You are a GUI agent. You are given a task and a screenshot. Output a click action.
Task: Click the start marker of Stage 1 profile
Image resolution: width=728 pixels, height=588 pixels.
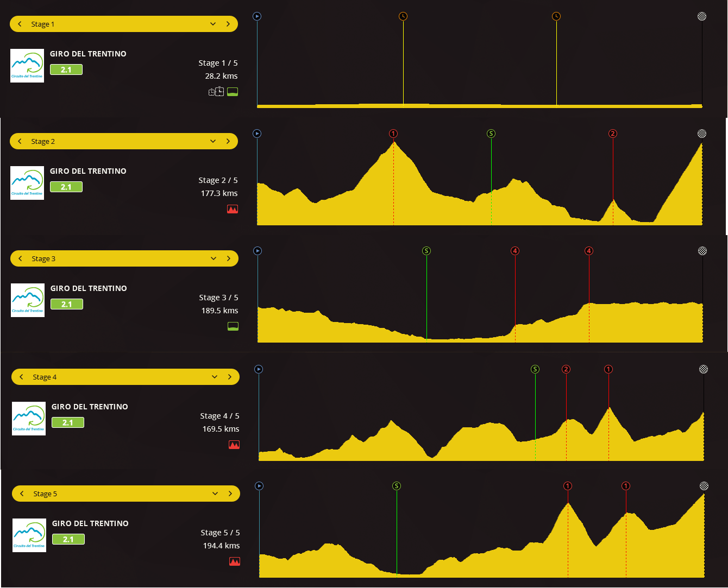pyautogui.click(x=258, y=16)
